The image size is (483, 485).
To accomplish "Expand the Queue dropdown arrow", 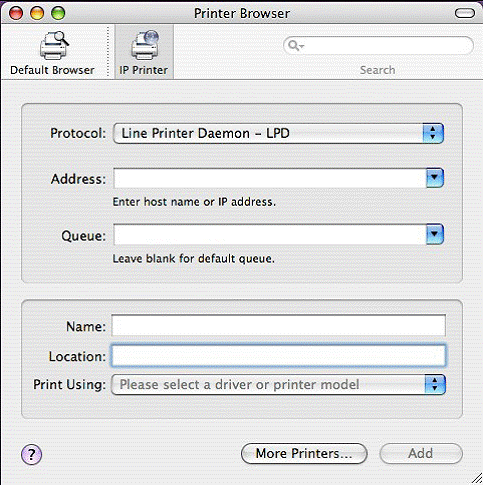I will coord(435,234).
